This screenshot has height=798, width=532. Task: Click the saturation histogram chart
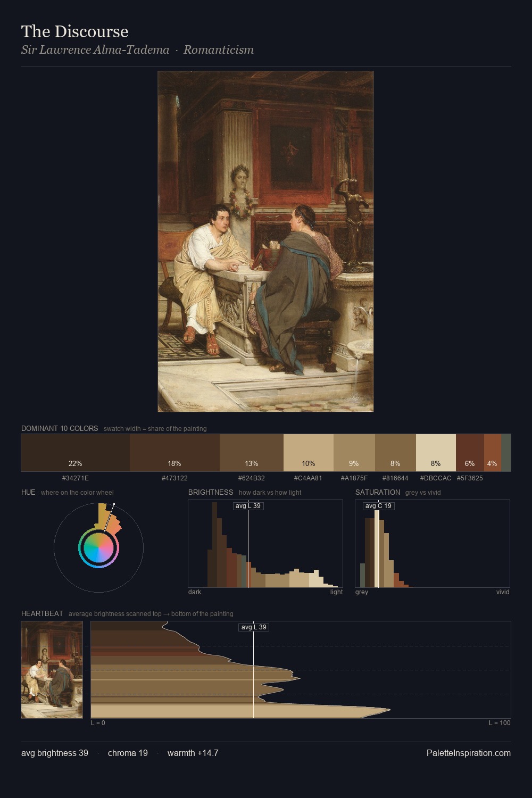[x=433, y=544]
